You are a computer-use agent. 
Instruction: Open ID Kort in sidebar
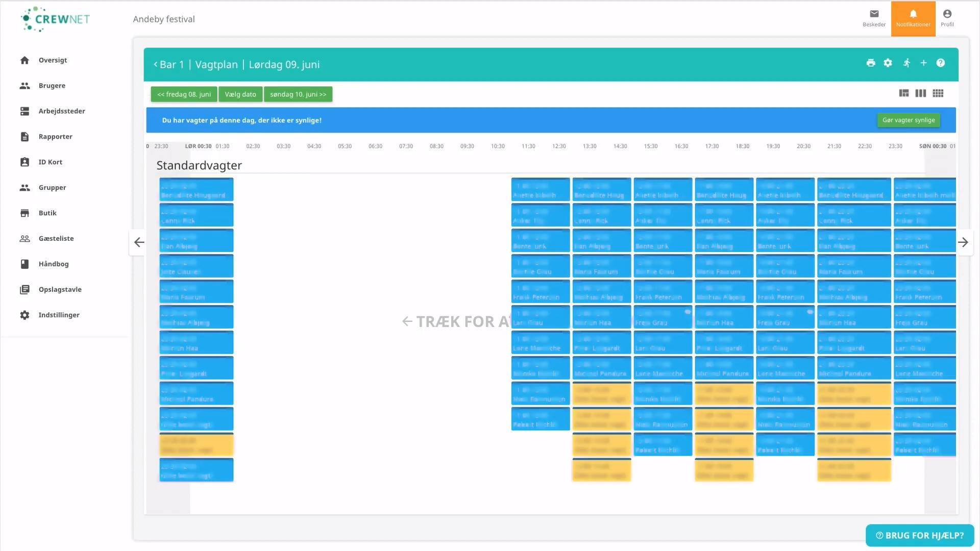click(x=50, y=162)
